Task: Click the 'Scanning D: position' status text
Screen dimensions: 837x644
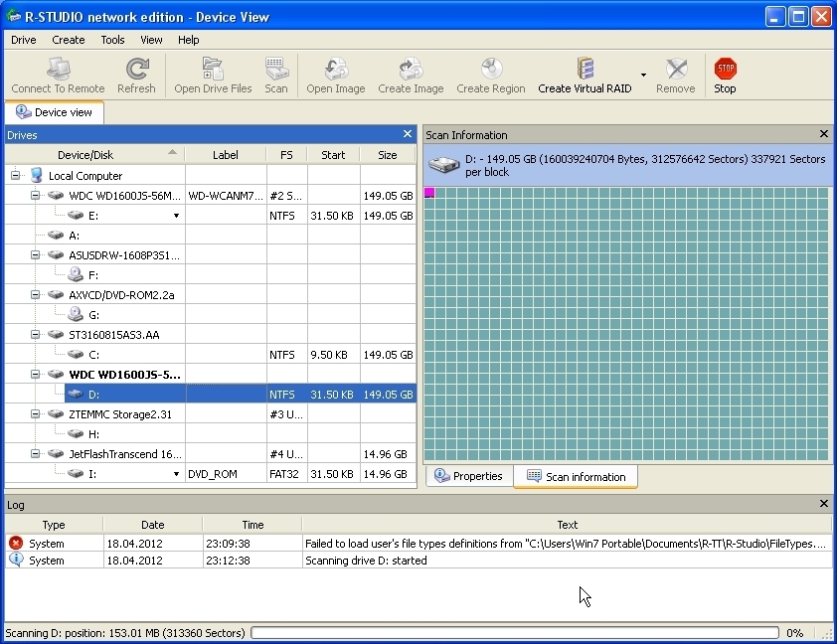Action: tap(125, 633)
